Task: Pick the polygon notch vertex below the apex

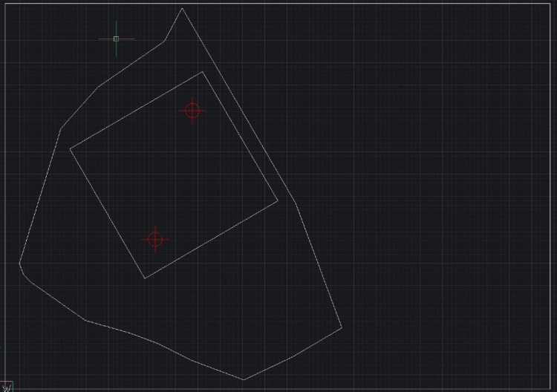Action: coord(164,41)
